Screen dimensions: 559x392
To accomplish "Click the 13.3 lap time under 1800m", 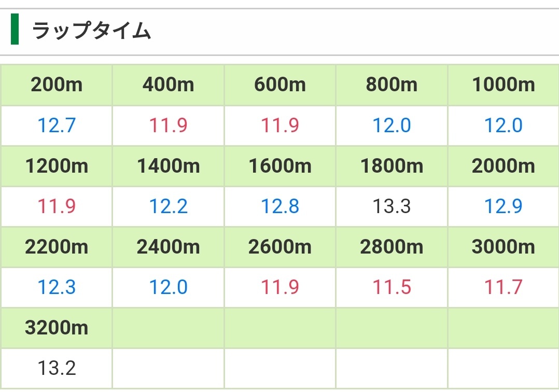I will (x=392, y=206).
